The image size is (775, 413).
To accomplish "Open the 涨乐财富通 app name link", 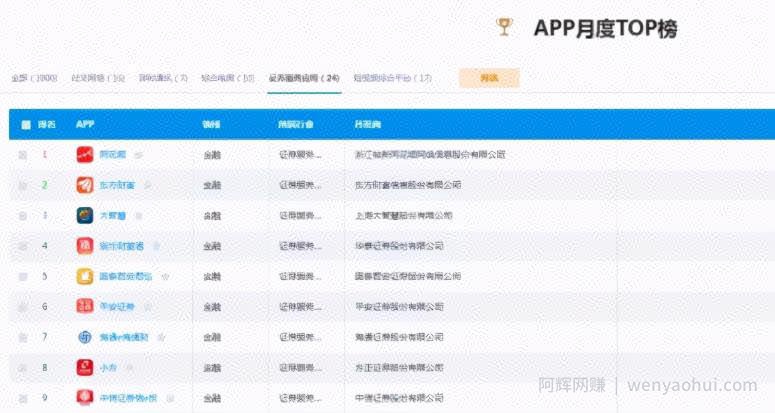I will pos(122,246).
